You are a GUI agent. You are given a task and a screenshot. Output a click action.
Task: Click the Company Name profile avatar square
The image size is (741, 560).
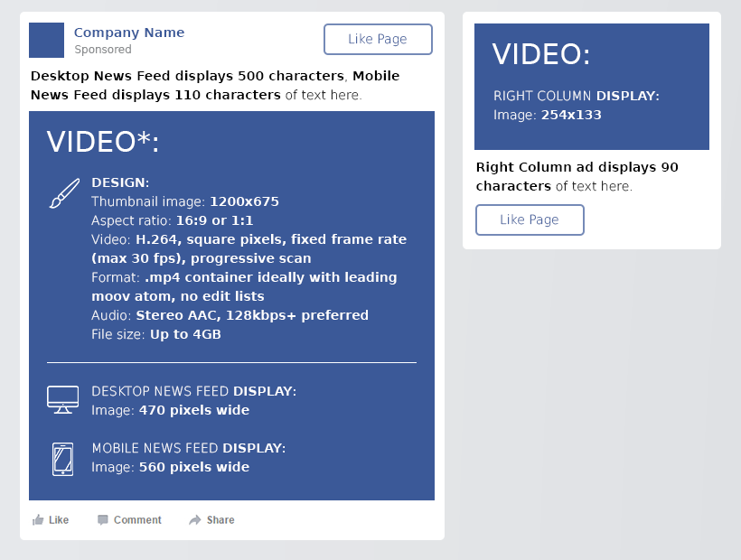[x=45, y=40]
